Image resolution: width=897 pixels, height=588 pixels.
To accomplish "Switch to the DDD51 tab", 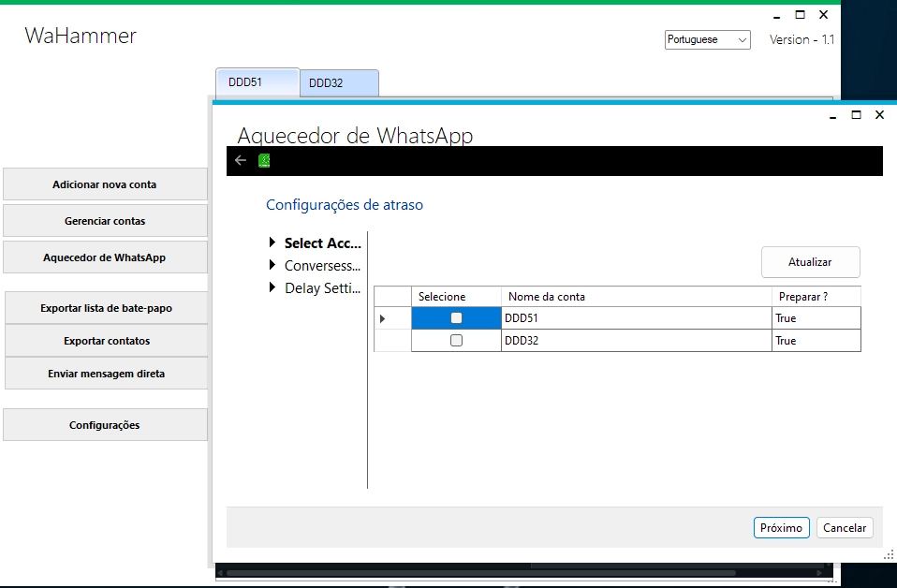I will 257,82.
